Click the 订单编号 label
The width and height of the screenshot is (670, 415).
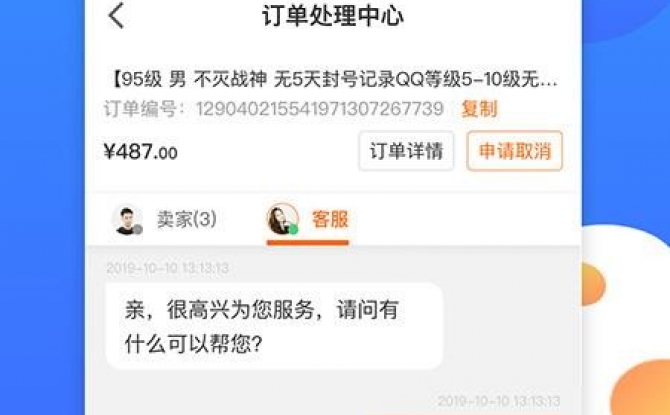click(140, 109)
